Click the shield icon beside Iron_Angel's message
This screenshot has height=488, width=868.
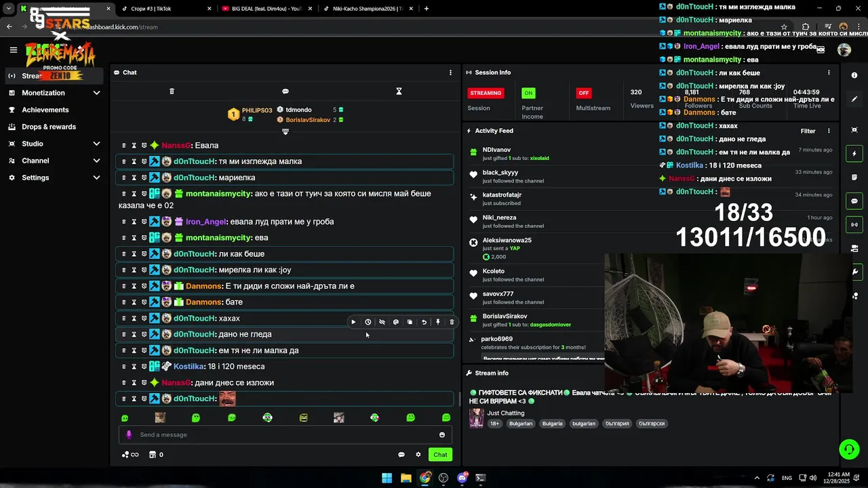(144, 222)
